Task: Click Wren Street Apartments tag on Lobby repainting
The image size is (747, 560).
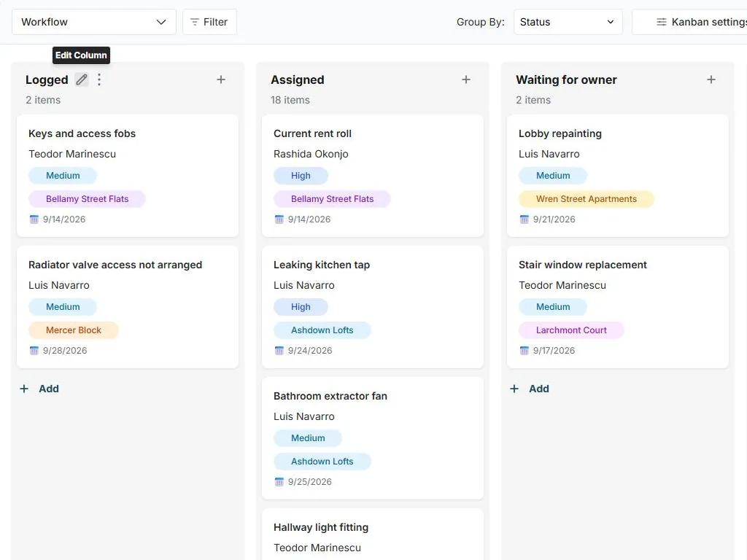Action: tap(587, 199)
